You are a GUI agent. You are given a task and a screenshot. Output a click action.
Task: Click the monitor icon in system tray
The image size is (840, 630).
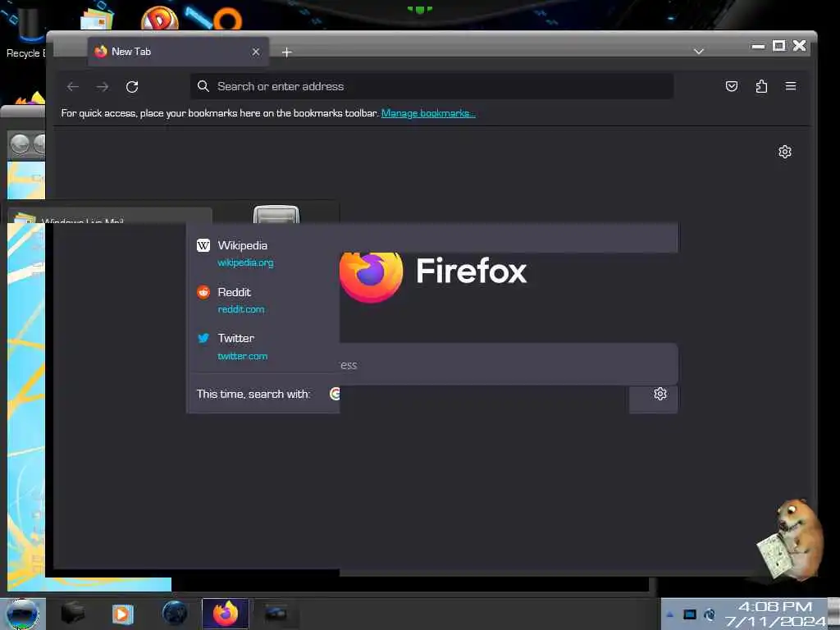(x=689, y=614)
